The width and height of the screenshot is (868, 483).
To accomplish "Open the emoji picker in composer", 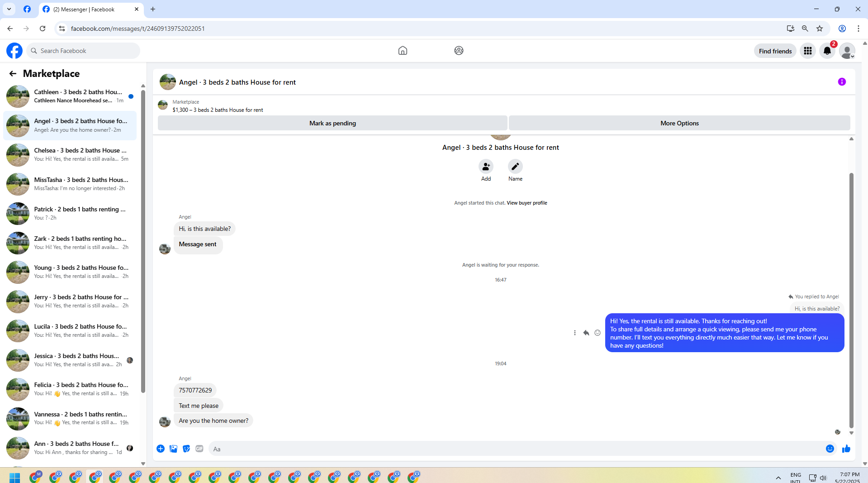I will (830, 449).
